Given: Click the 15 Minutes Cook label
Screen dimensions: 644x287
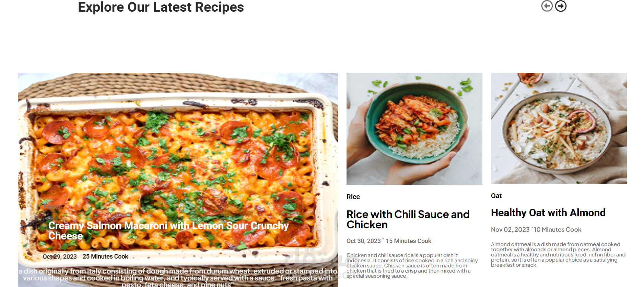Looking at the screenshot, I should pos(408,241).
